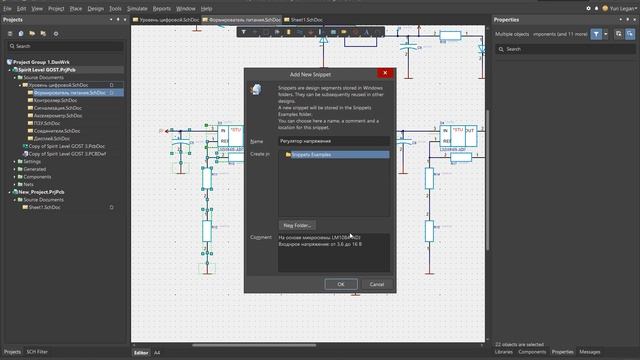Image resolution: width=640 pixels, height=360 pixels.
Task: Focus the Projects panel Search field
Action: 66,46
